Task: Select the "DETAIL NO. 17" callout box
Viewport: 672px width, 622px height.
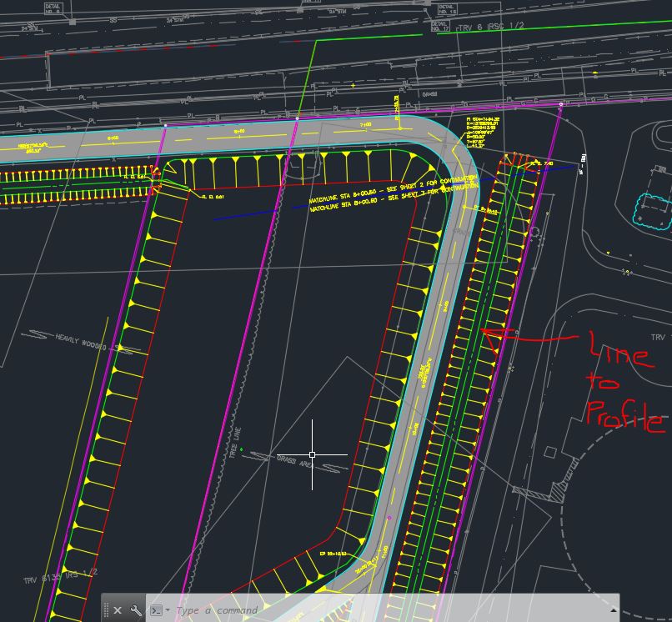Action: click(x=440, y=26)
